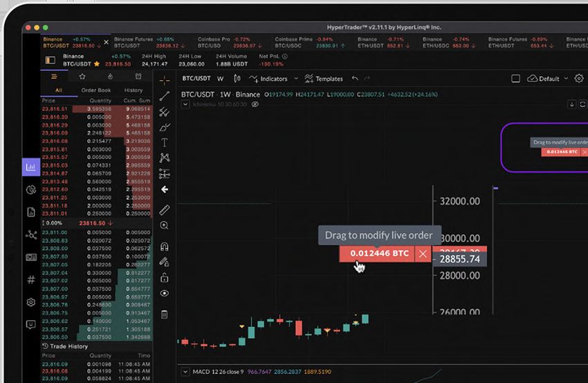Switch to Coinbase Prime BTC/USDC tab
The width and height of the screenshot is (588, 383).
(x=311, y=42)
